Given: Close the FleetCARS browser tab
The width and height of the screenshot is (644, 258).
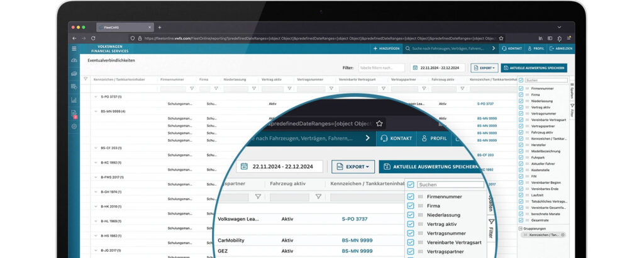Looking at the screenshot, I should pos(150,28).
